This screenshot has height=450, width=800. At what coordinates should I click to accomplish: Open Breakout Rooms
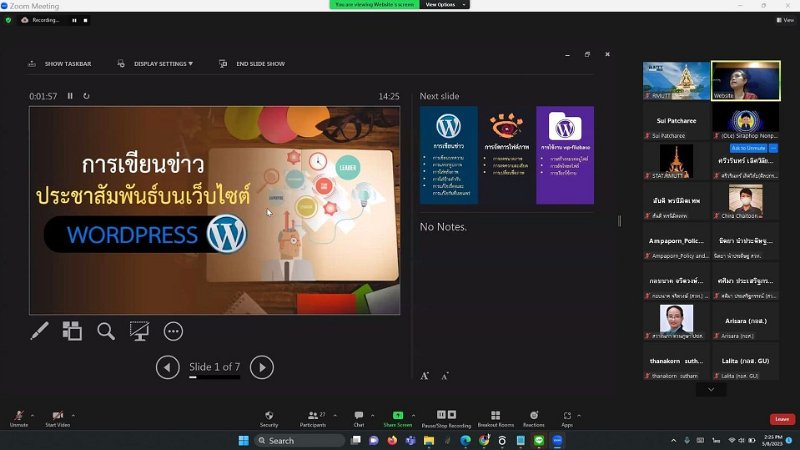click(x=495, y=418)
